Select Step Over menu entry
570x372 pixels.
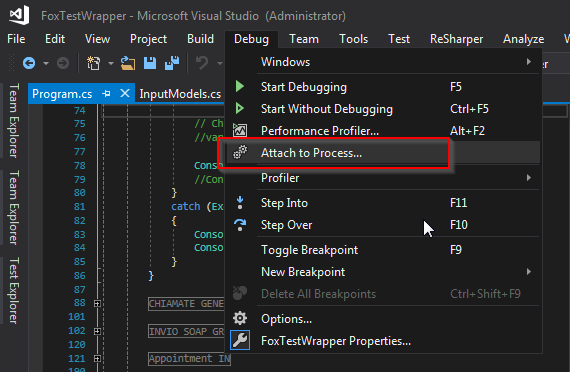(384, 225)
